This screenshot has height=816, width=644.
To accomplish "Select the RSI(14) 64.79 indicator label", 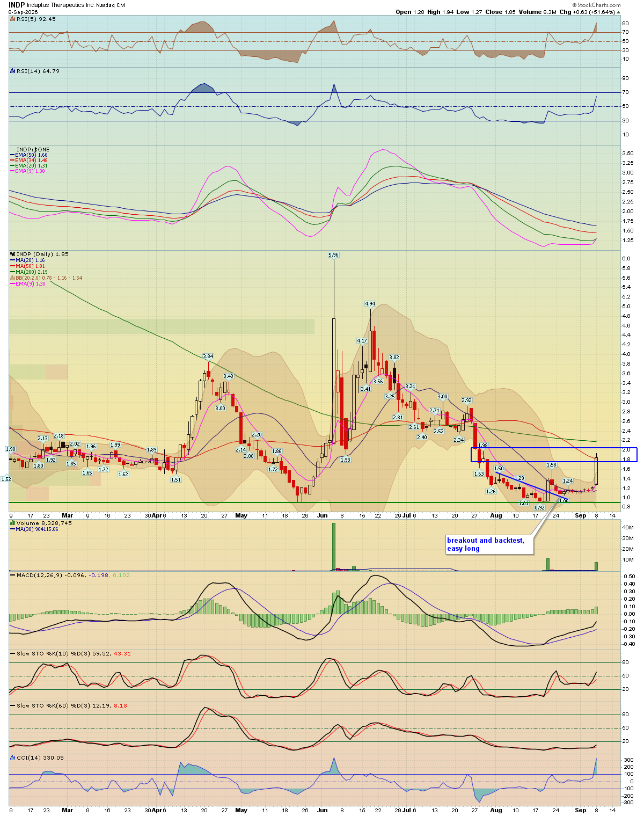I will [38, 71].
